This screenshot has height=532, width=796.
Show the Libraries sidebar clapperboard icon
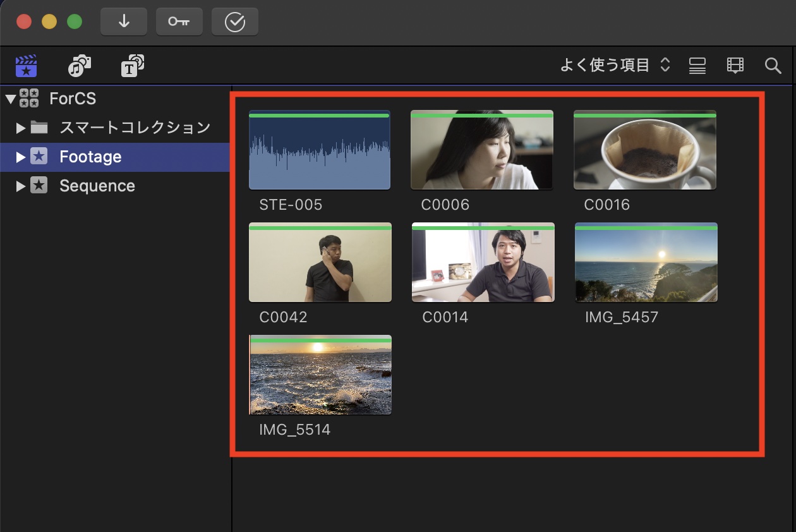pyautogui.click(x=27, y=66)
